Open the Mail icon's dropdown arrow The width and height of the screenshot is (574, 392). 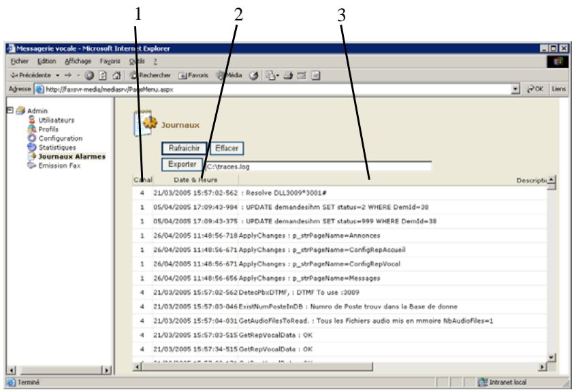278,76
